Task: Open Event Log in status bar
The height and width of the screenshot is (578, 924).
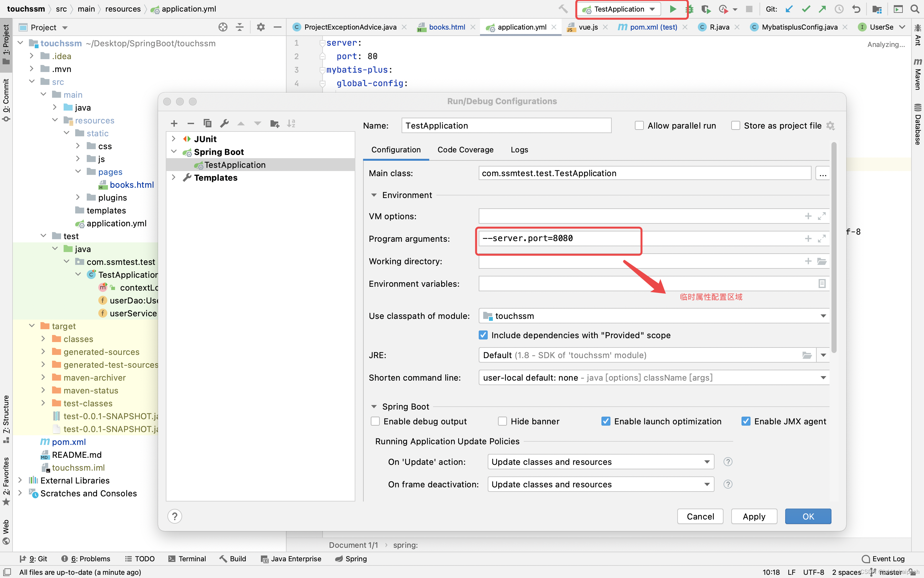Action: click(x=883, y=558)
